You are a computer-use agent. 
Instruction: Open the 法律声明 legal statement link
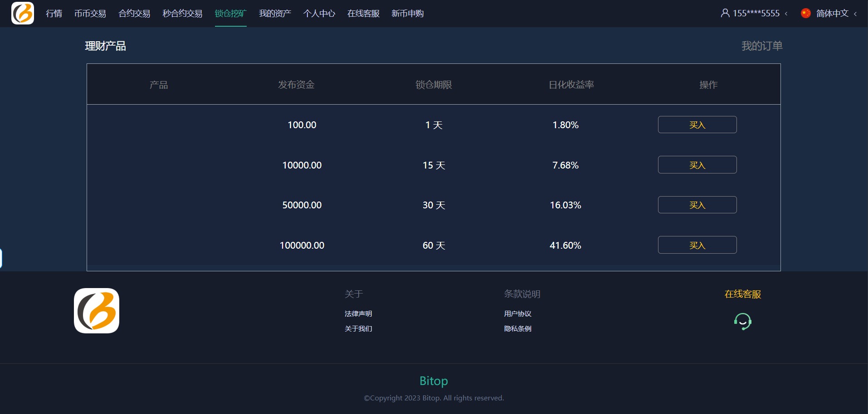click(x=358, y=313)
